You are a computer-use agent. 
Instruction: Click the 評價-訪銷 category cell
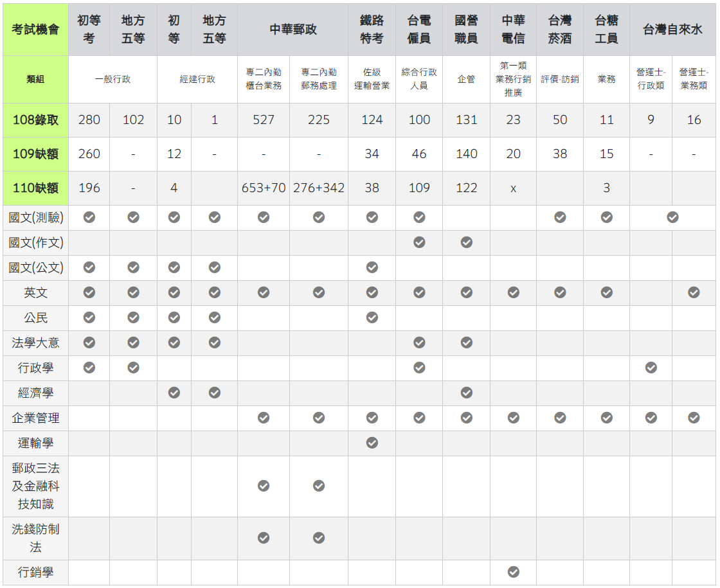tap(560, 80)
